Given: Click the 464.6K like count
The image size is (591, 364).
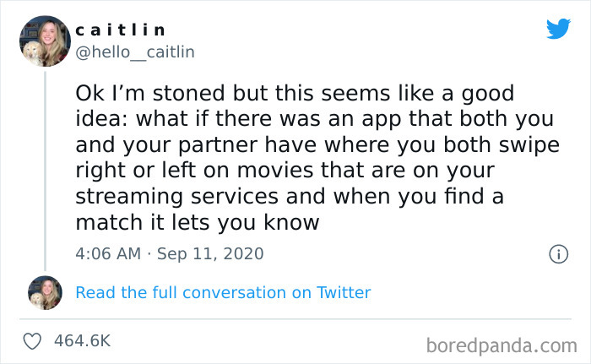Looking at the screenshot, I should pos(82,341).
